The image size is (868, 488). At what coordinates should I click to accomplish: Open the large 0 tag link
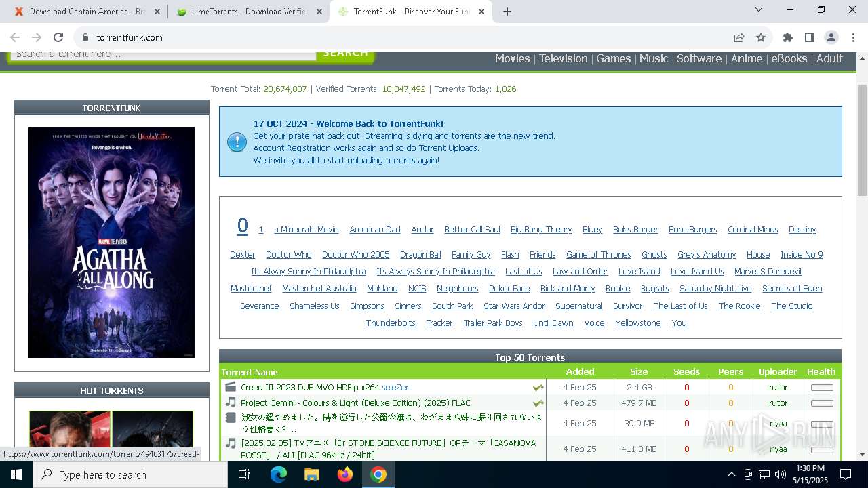(242, 226)
